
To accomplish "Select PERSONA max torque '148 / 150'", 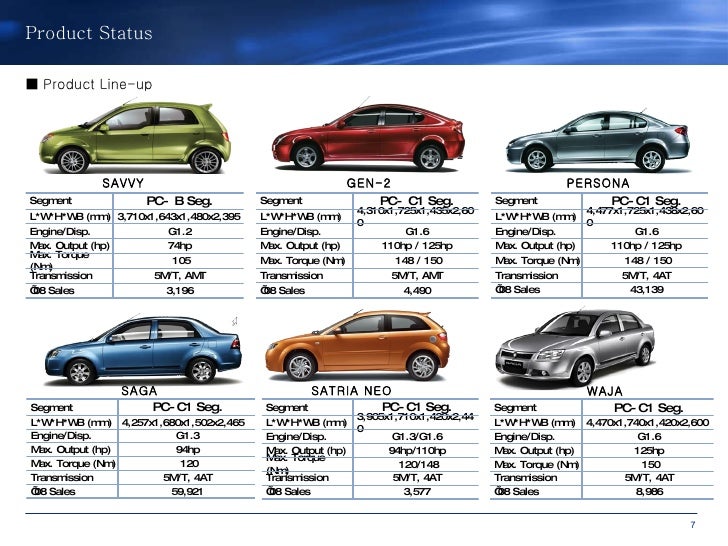I will point(648,260).
